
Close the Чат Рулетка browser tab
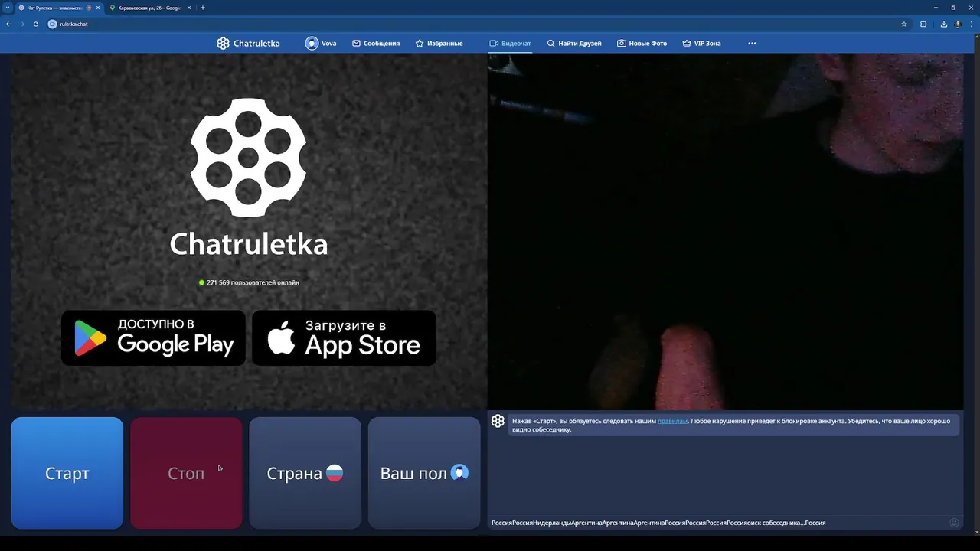(x=98, y=8)
